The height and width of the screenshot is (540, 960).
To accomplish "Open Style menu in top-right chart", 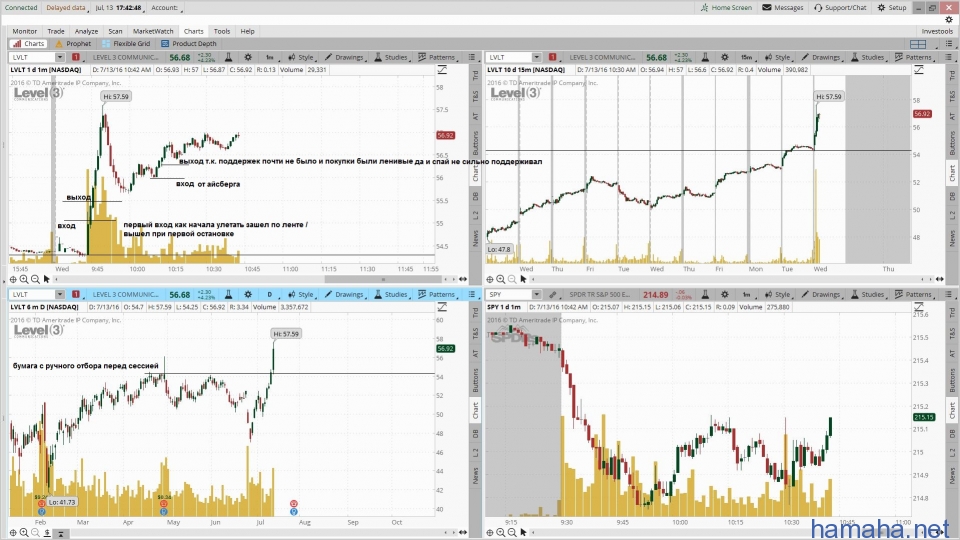I will tap(778, 57).
